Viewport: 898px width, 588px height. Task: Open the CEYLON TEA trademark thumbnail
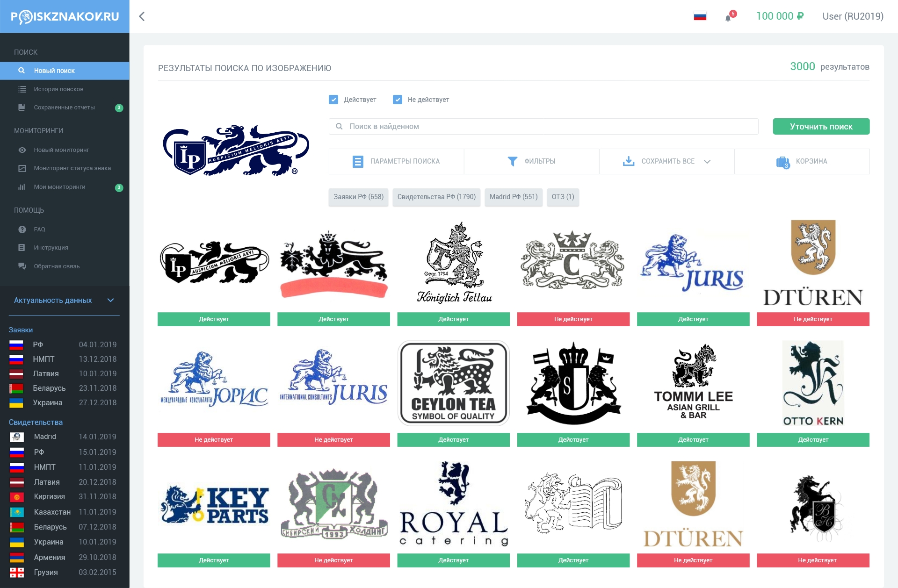click(453, 383)
